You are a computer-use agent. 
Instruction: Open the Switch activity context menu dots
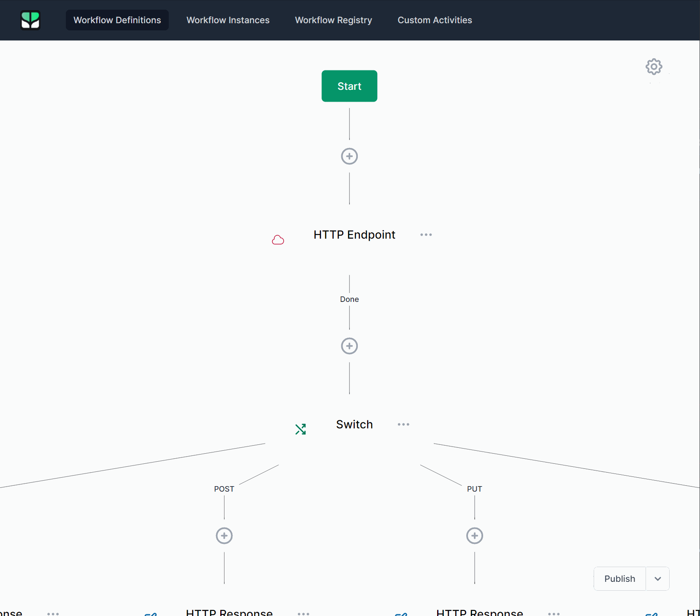tap(403, 424)
